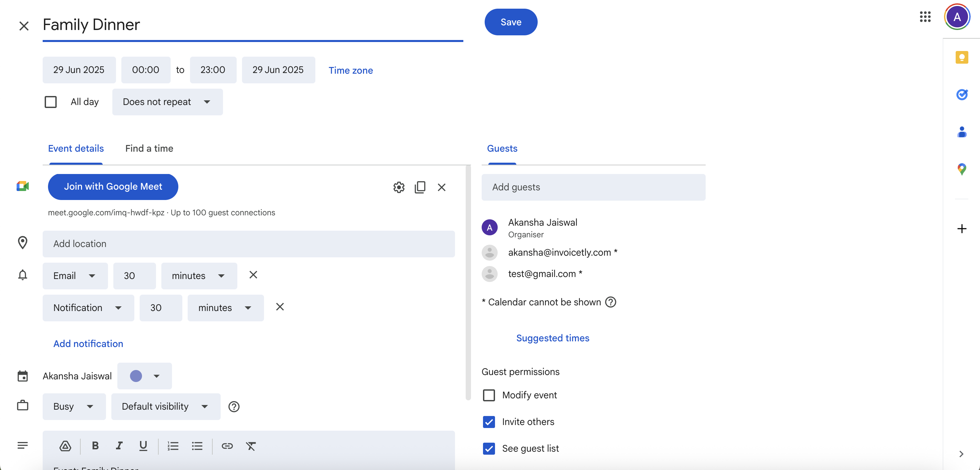
Task: Open Contacts in side panel
Action: pyautogui.click(x=962, y=132)
